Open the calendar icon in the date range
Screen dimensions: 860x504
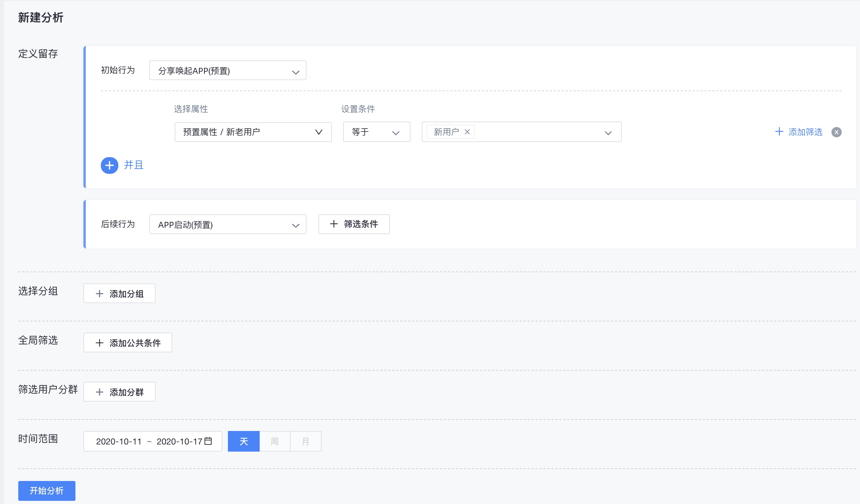pyautogui.click(x=208, y=441)
